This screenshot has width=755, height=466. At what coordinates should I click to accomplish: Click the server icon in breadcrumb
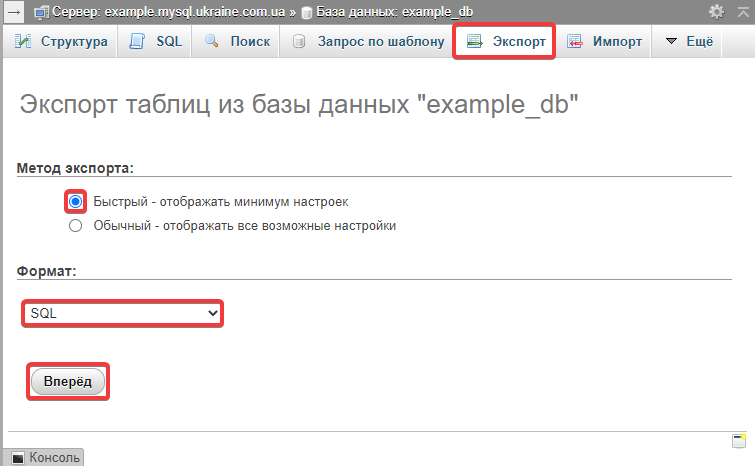[41, 12]
